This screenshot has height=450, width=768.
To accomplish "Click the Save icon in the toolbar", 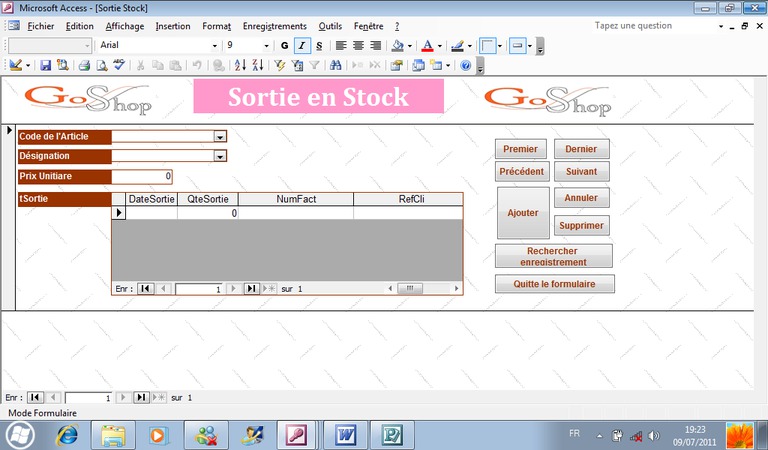I will tap(45, 65).
